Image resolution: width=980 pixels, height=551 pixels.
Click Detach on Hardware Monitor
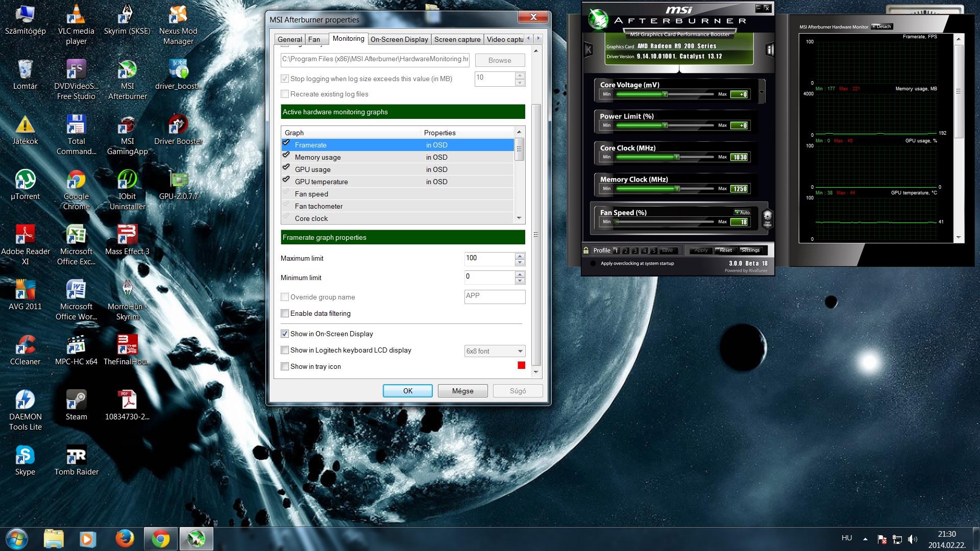(881, 27)
